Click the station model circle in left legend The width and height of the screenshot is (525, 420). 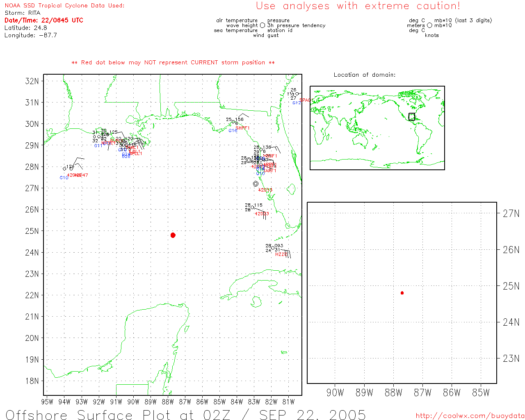click(x=262, y=25)
